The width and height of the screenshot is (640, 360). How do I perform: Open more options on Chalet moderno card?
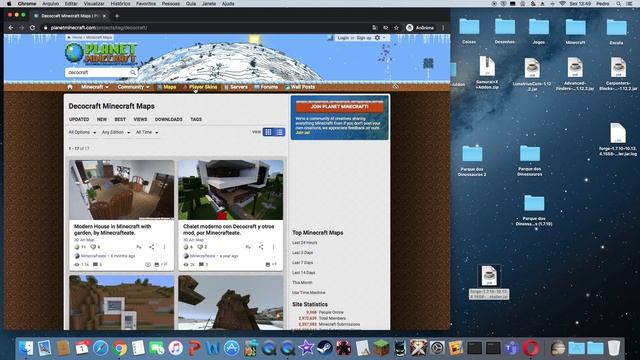coord(273,247)
